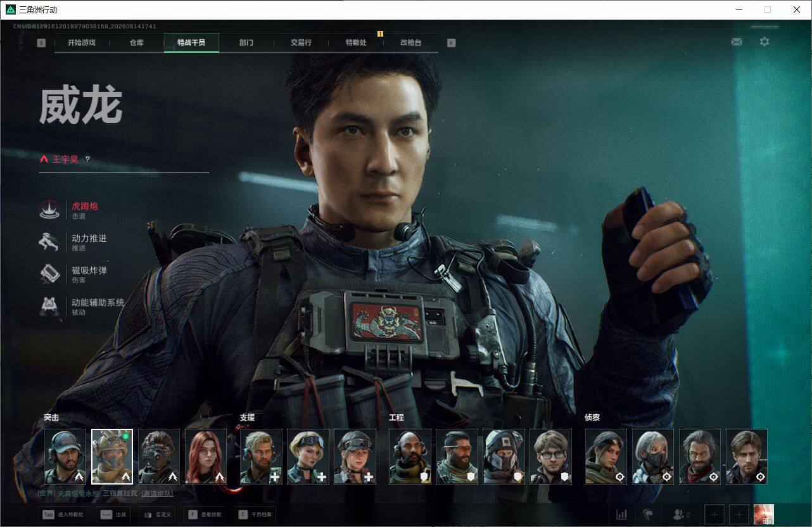Click the 突击 class heading
Screen dimensions: 812x527
[51, 417]
